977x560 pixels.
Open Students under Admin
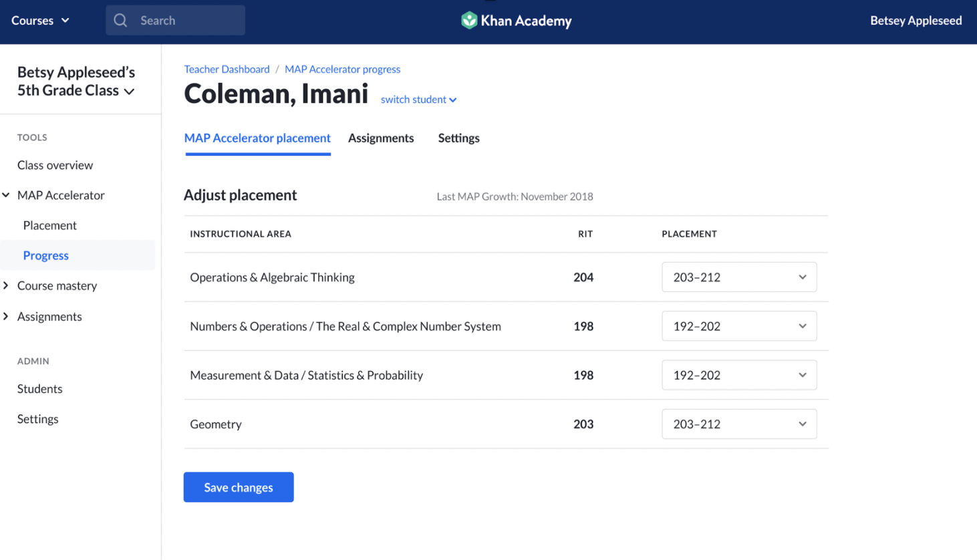[39, 389]
